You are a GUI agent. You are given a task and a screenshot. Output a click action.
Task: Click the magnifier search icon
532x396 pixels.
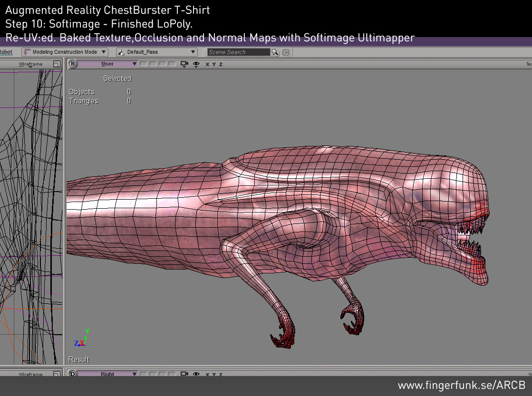click(x=275, y=52)
